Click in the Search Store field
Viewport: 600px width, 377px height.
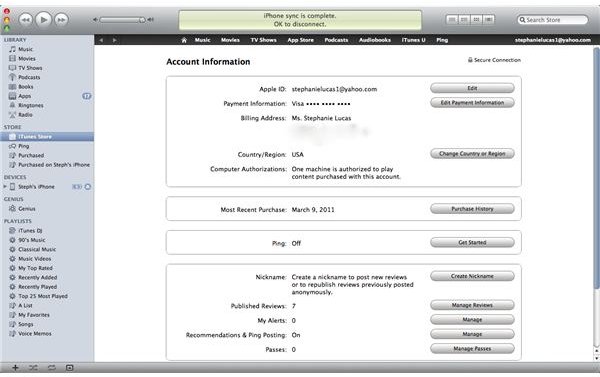click(552, 20)
